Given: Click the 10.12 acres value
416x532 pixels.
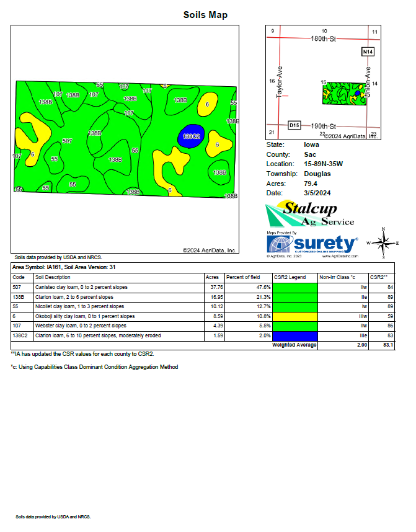Looking at the screenshot, I should (217, 307).
